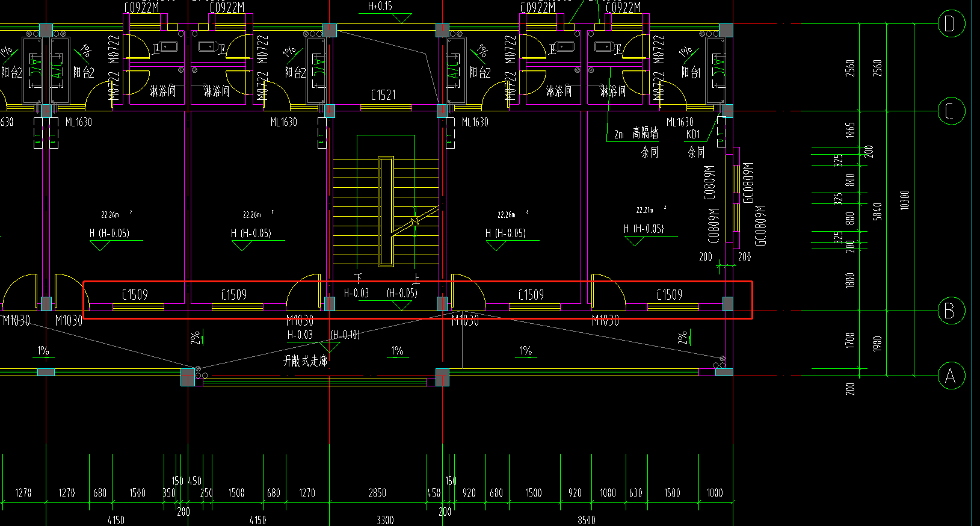Click the 1065 dimension text
980x526 pixels.
tap(850, 130)
